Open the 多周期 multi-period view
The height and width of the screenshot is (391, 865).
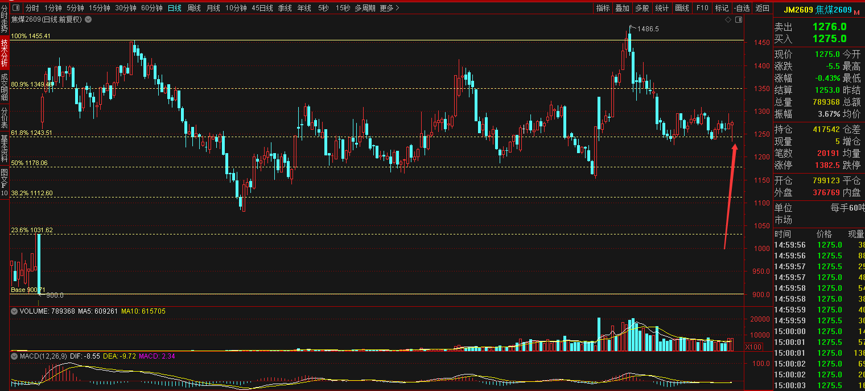(365, 8)
